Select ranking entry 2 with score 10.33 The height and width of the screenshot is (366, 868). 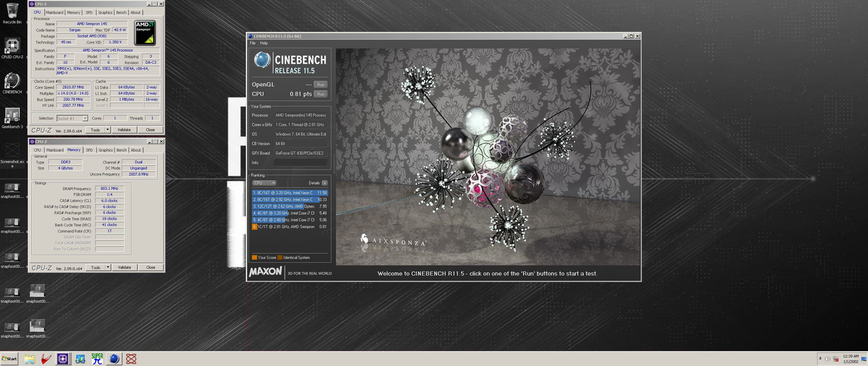pyautogui.click(x=290, y=199)
